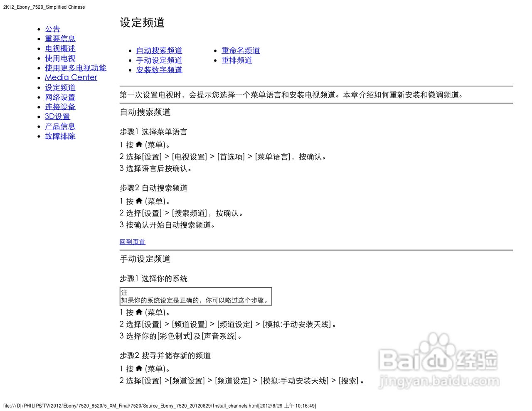Image resolution: width=532 pixels, height=411 pixels.
Task: Click the line ending with [搜索]
Action: (242, 381)
